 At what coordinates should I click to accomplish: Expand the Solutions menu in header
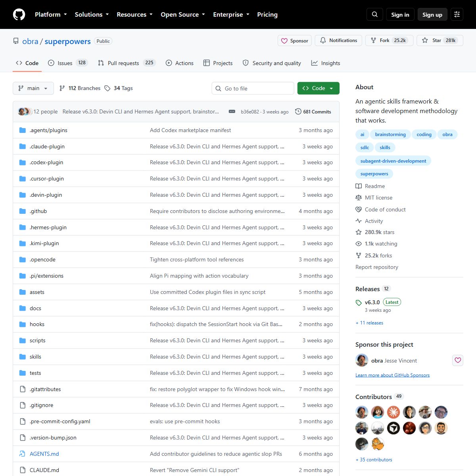coord(92,14)
